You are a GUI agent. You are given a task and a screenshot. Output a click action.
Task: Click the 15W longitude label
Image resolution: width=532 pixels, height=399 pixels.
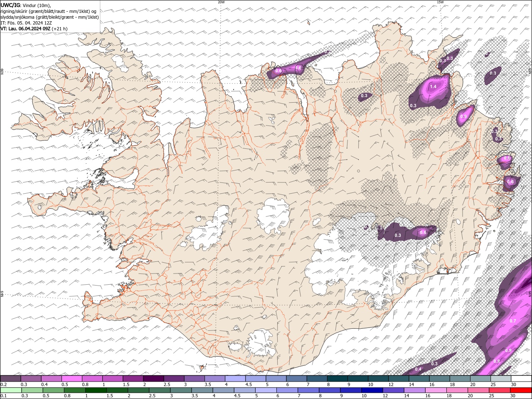pos(440,2)
